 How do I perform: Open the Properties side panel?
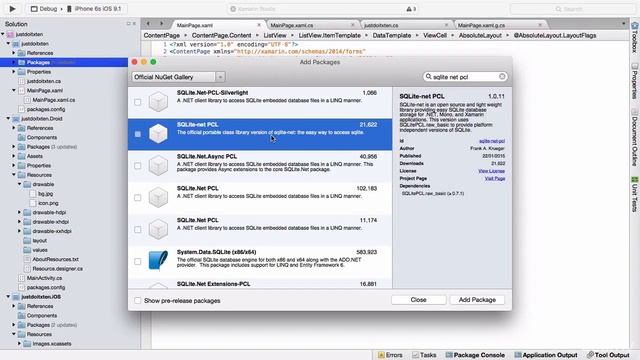pyautogui.click(x=635, y=81)
